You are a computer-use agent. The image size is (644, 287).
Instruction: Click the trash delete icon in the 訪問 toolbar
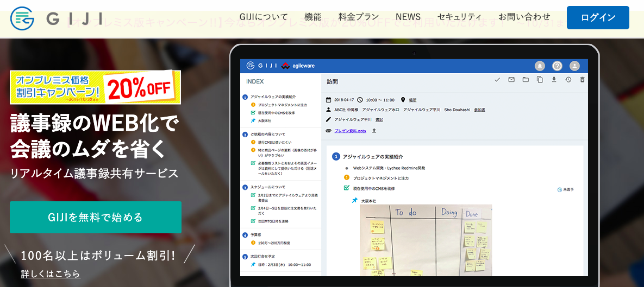pyautogui.click(x=582, y=80)
